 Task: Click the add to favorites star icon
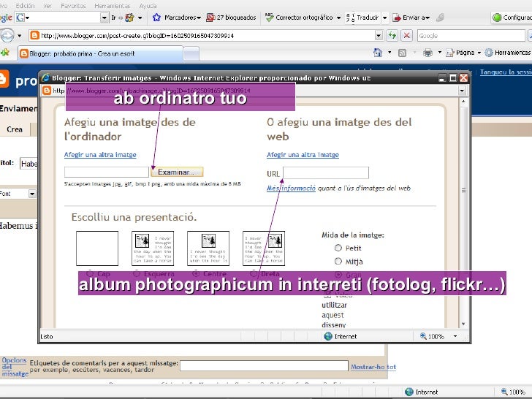[x=4, y=53]
